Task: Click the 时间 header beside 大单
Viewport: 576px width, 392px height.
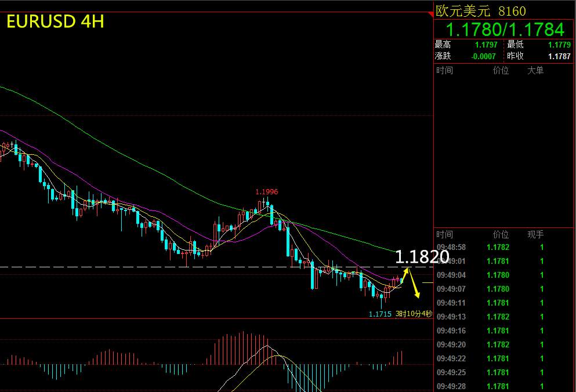Action: click(x=444, y=70)
